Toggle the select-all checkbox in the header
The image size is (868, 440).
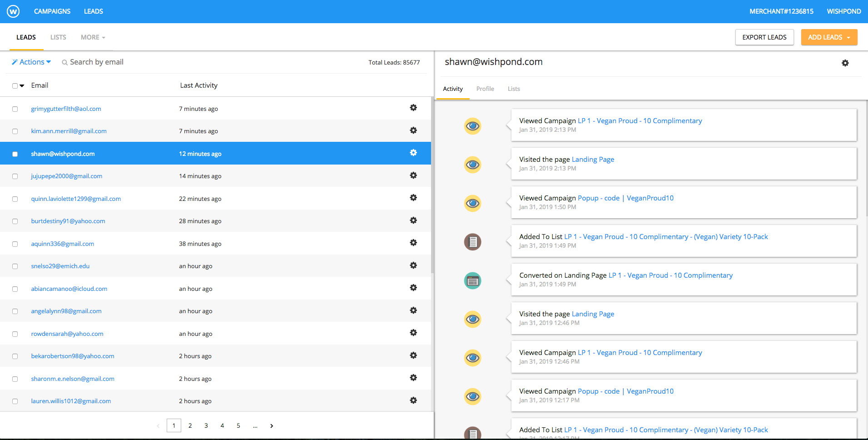pyautogui.click(x=15, y=85)
